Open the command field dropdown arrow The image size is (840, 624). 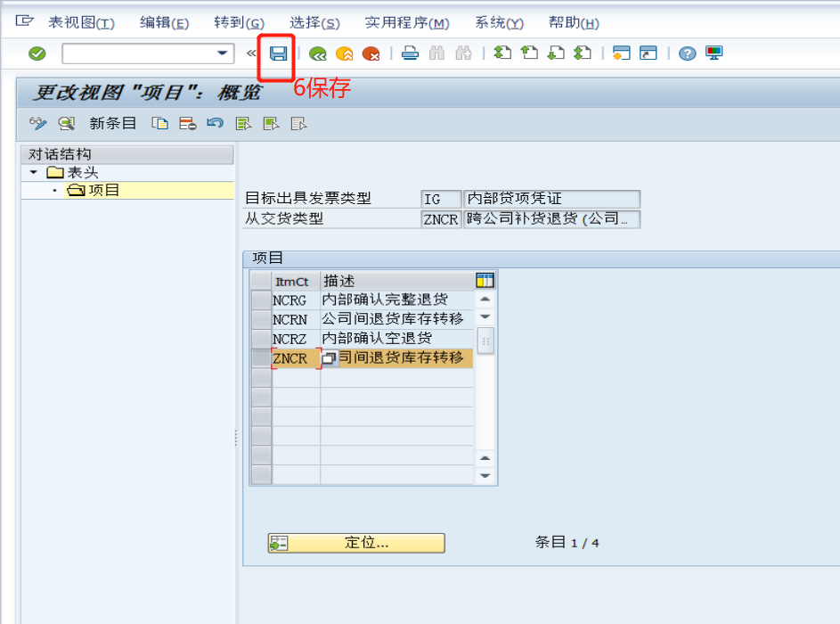[222, 53]
